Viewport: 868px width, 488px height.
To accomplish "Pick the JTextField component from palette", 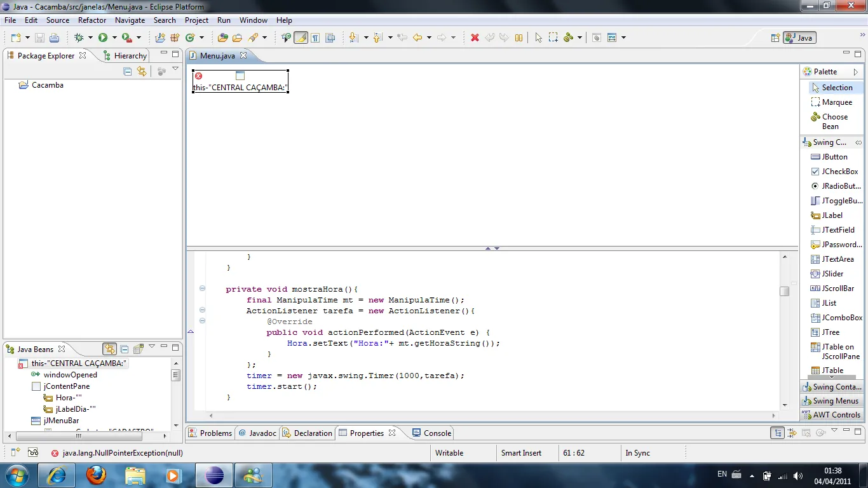I will [x=837, y=230].
